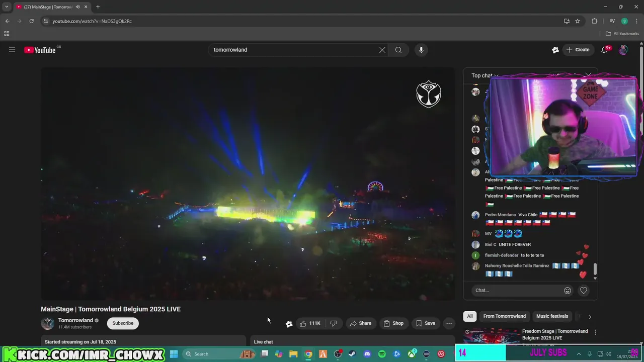
Task: Open the Chrome profile S avatar
Action: click(x=624, y=21)
